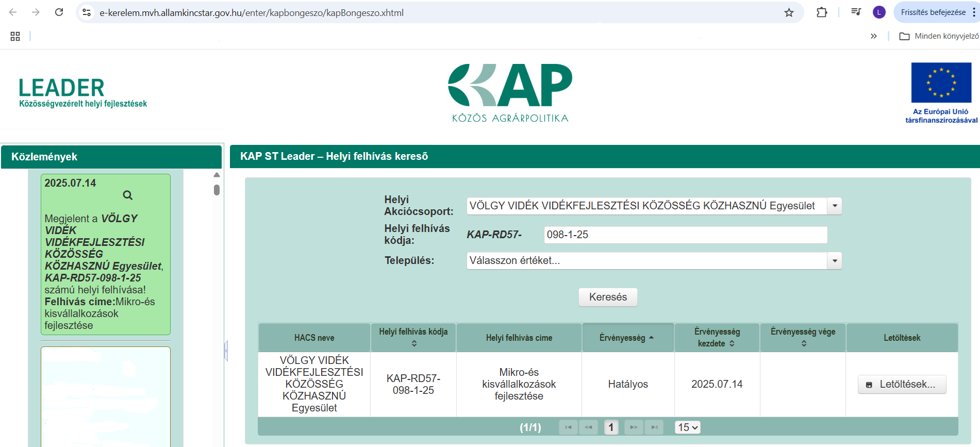The height and width of the screenshot is (447, 980).
Task: Sort by Érvényesség kezdete column
Action: click(x=717, y=338)
